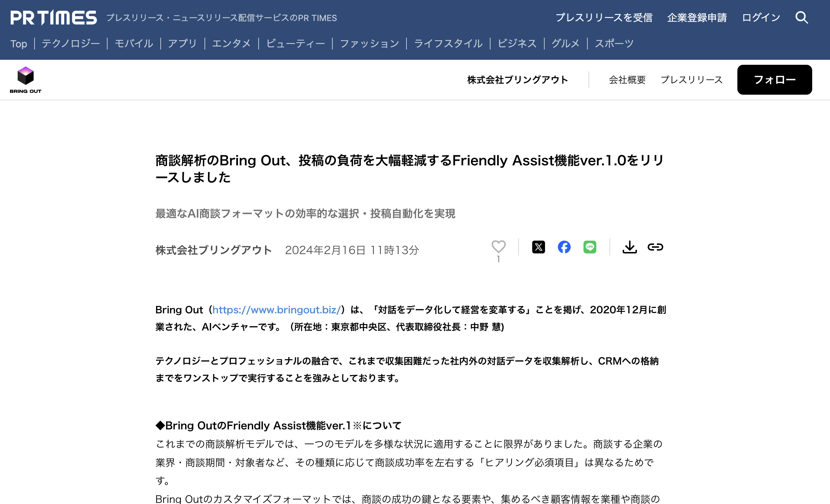The image size is (830, 504).
Task: Click the article headline text
Action: pyautogui.click(x=410, y=169)
